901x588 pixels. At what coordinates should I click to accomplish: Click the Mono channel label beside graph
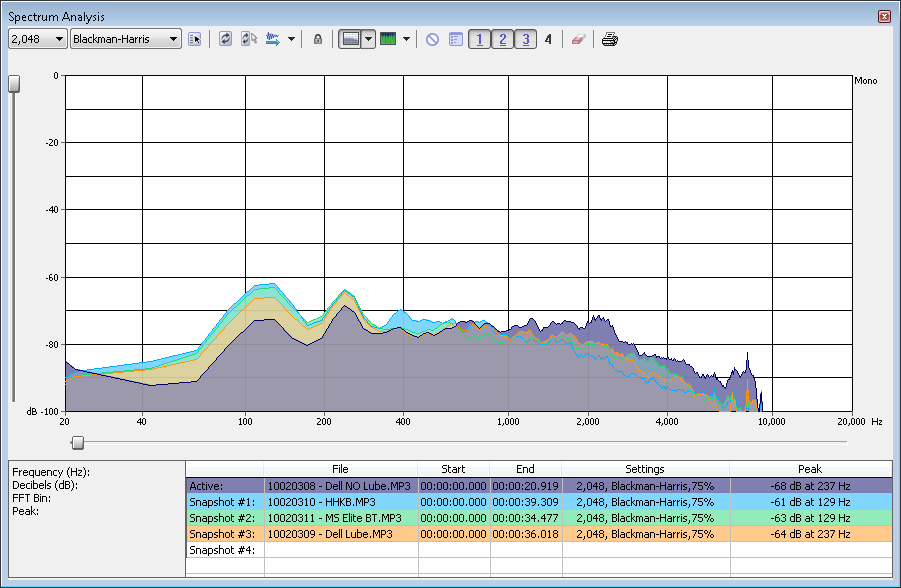pos(865,80)
